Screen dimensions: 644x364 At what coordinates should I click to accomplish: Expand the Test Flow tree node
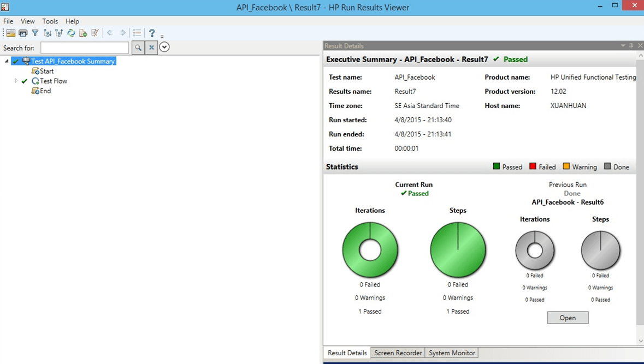coord(16,81)
